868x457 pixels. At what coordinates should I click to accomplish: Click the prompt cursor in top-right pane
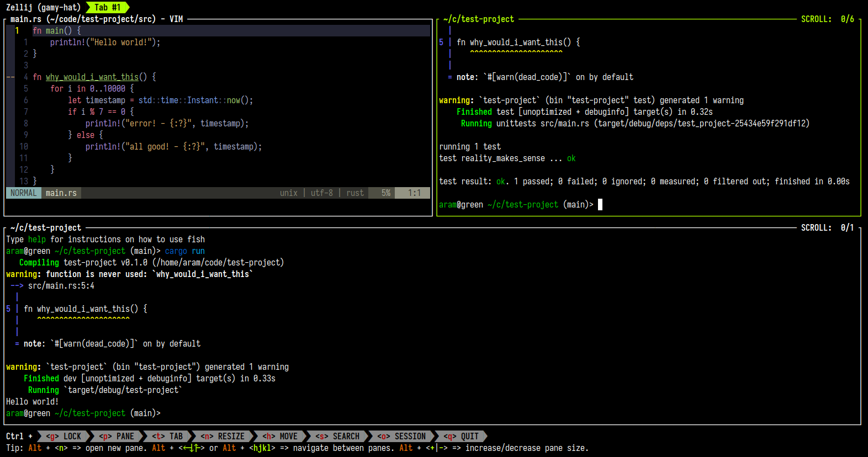(600, 204)
